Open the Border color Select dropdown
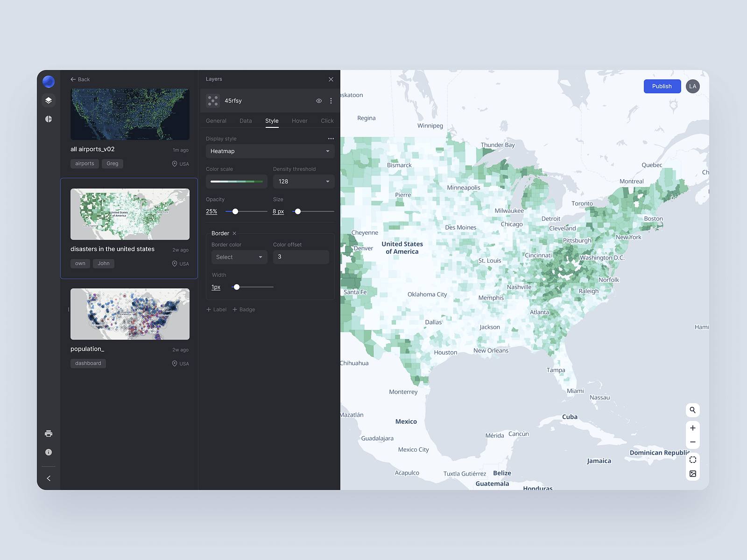Screen dimensions: 747x560 239,257
